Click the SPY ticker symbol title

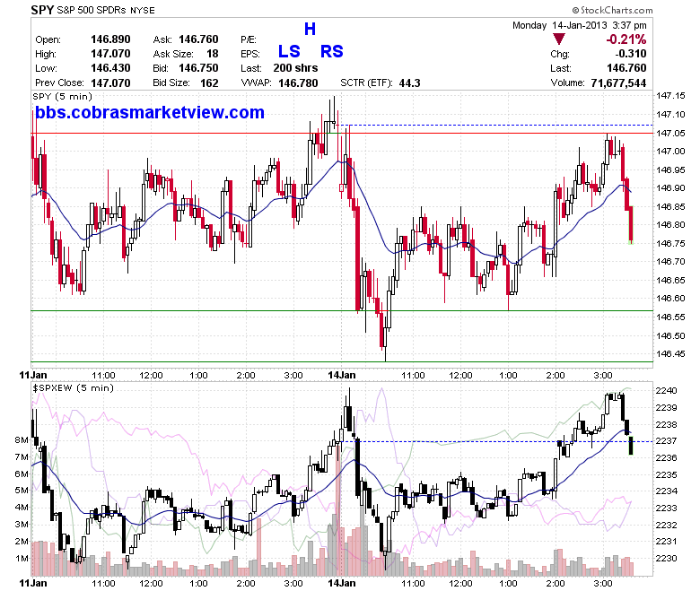(42, 10)
